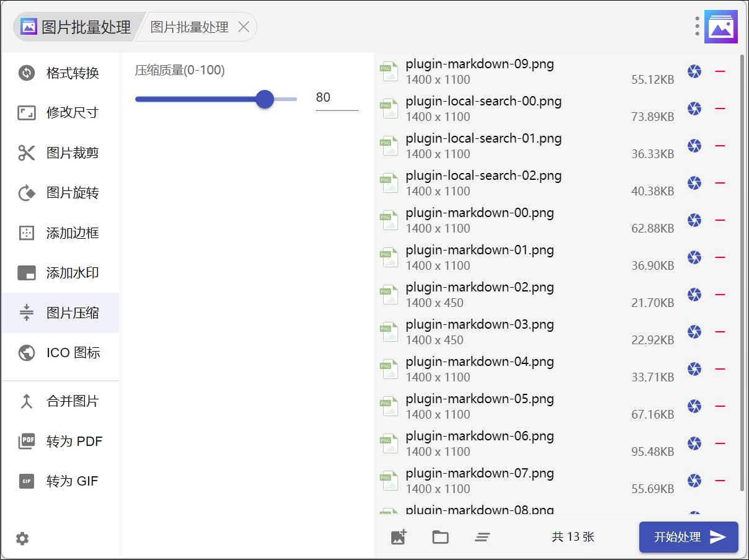The height and width of the screenshot is (560, 749).
Task: Remove plugin-markdown-06.png from the list
Action: click(x=720, y=443)
